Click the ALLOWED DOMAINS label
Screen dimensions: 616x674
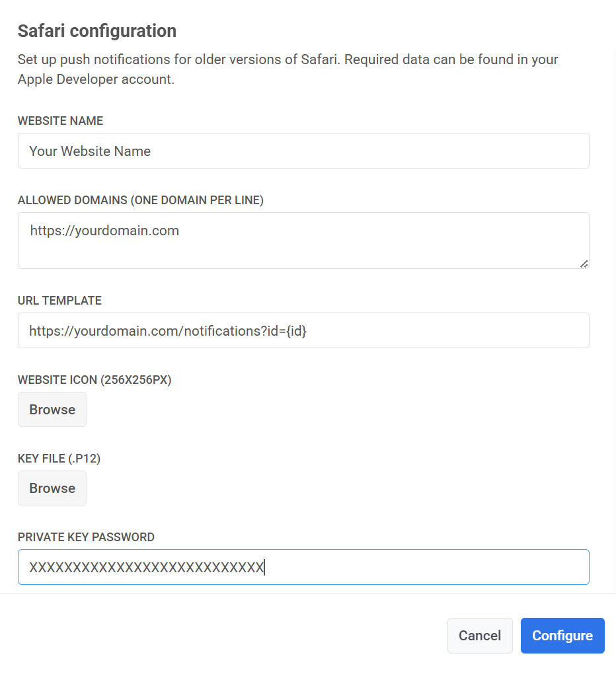140,200
